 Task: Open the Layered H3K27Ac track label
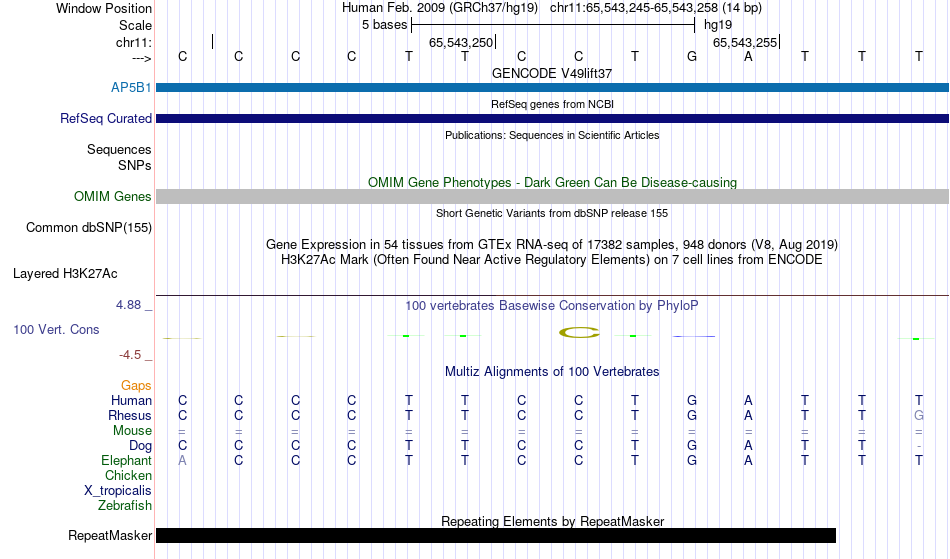65,274
